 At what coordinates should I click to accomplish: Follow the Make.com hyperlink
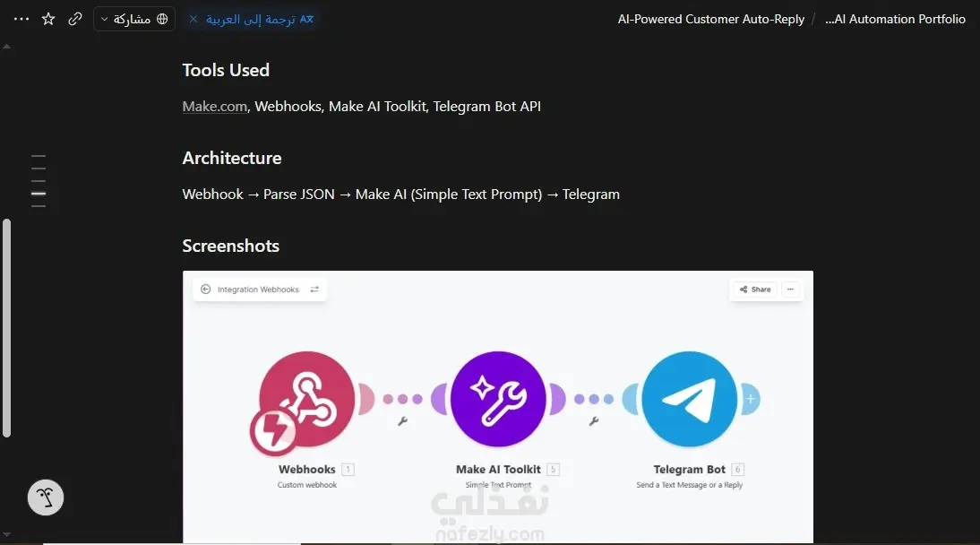214,107
